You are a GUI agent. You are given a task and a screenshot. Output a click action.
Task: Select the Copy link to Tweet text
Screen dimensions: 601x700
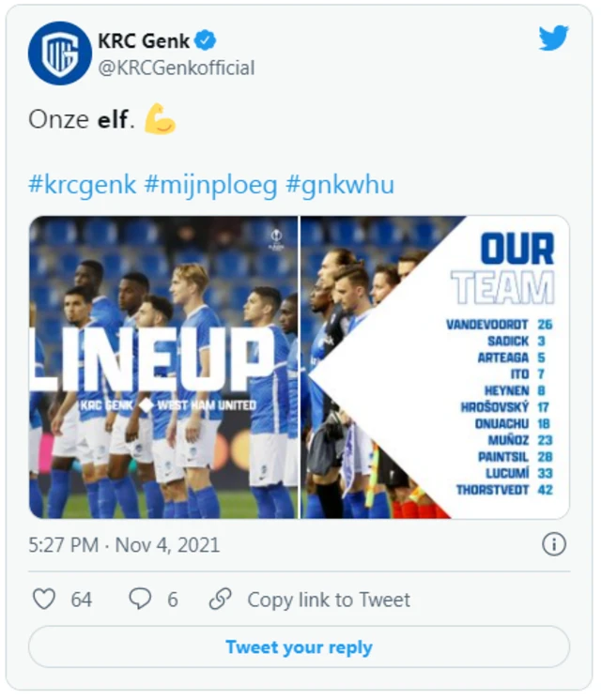coord(329,599)
